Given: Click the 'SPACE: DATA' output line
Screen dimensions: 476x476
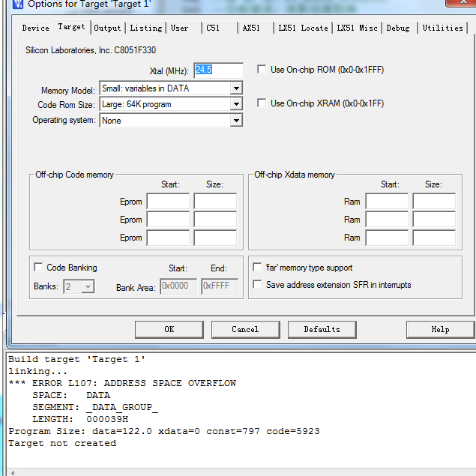Looking at the screenshot, I should tap(71, 395).
